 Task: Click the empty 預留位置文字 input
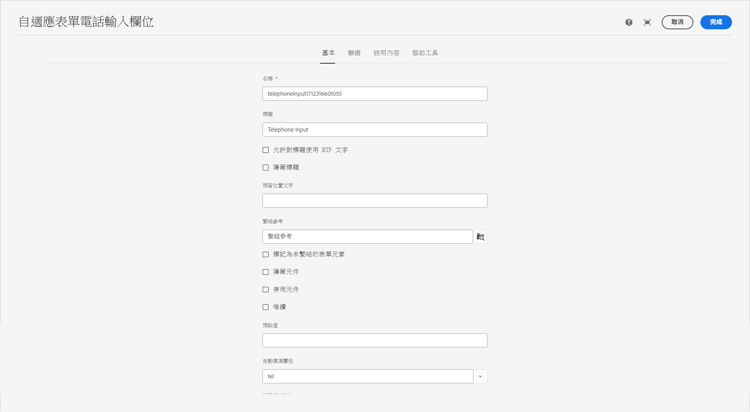(375, 200)
